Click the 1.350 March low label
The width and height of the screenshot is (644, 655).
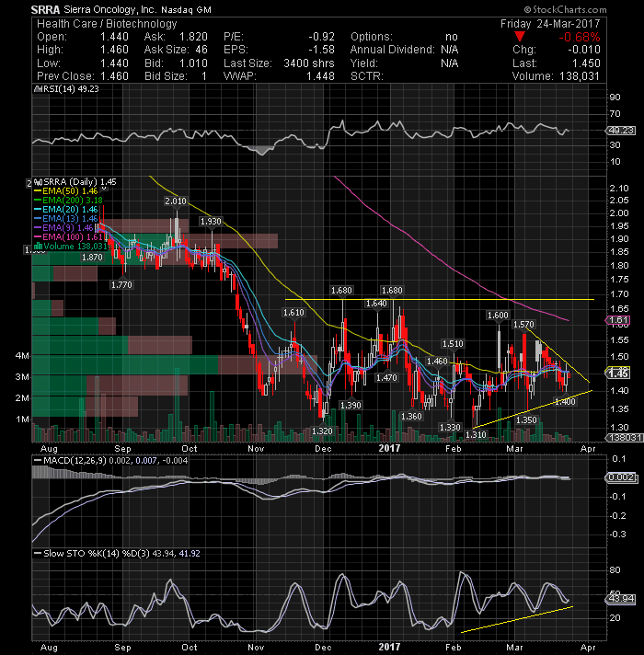526,420
